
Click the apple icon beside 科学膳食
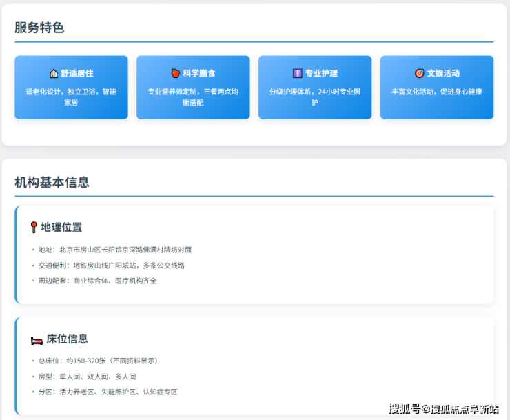coord(176,73)
